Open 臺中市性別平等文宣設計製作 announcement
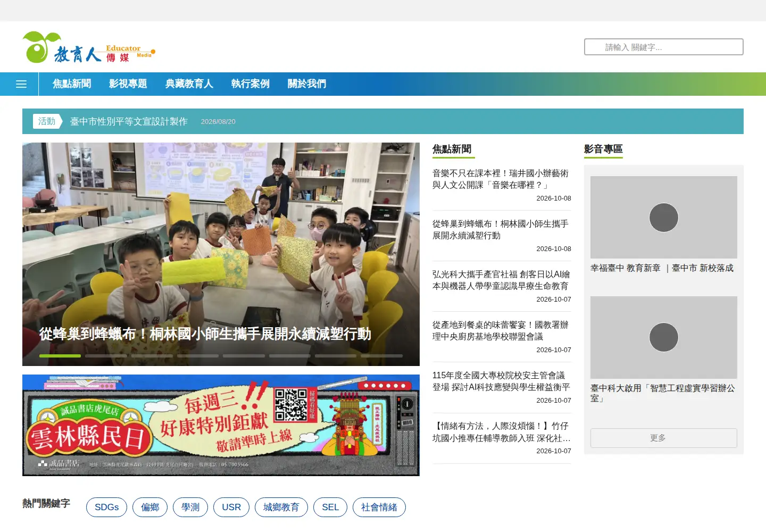Viewport: 766px width, 532px height. point(129,121)
